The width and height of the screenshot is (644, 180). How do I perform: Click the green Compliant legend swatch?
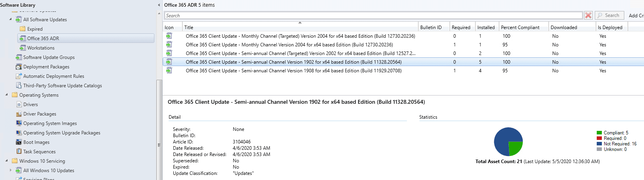pyautogui.click(x=599, y=133)
